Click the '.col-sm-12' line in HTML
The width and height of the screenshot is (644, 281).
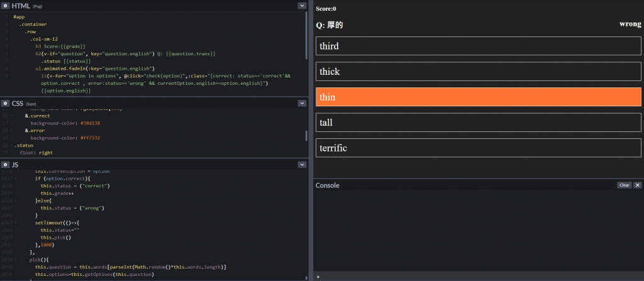point(43,39)
